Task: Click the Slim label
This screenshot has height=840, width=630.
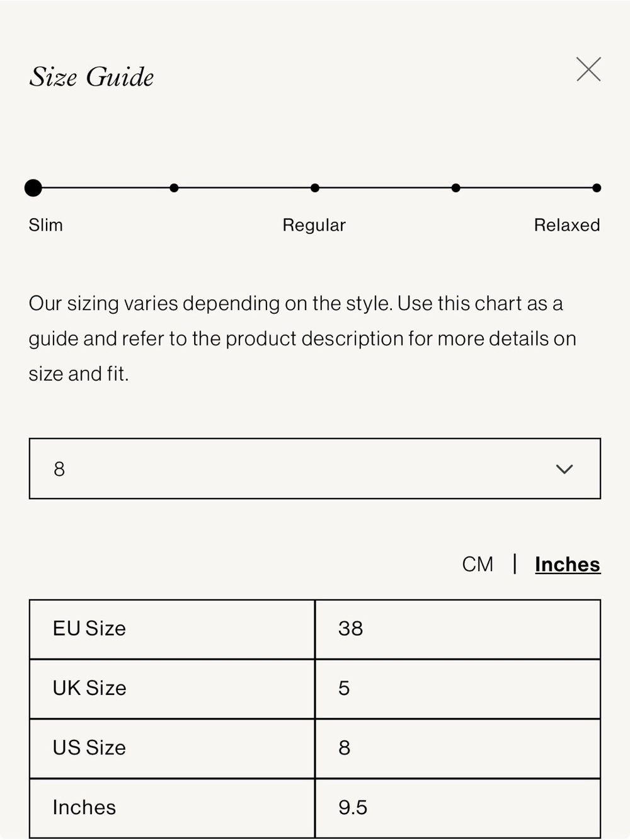Action: (46, 225)
